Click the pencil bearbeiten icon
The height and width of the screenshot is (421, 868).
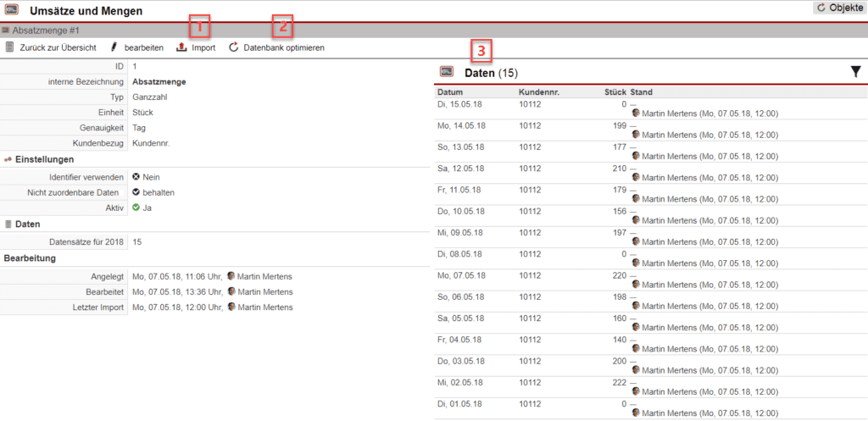114,47
